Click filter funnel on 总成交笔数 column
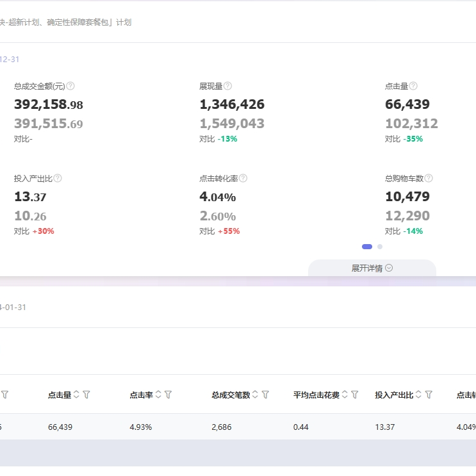This screenshot has width=476, height=476. pos(265,395)
